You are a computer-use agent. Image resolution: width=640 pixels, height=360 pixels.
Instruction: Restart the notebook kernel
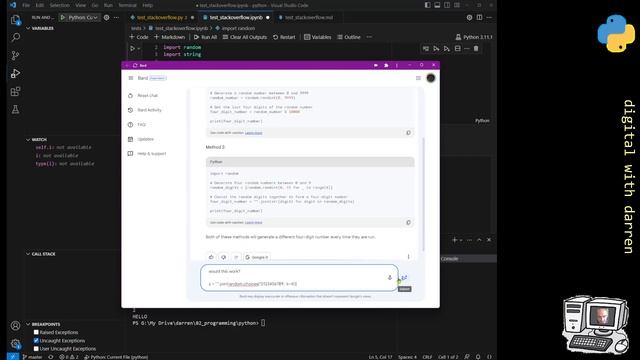284,37
